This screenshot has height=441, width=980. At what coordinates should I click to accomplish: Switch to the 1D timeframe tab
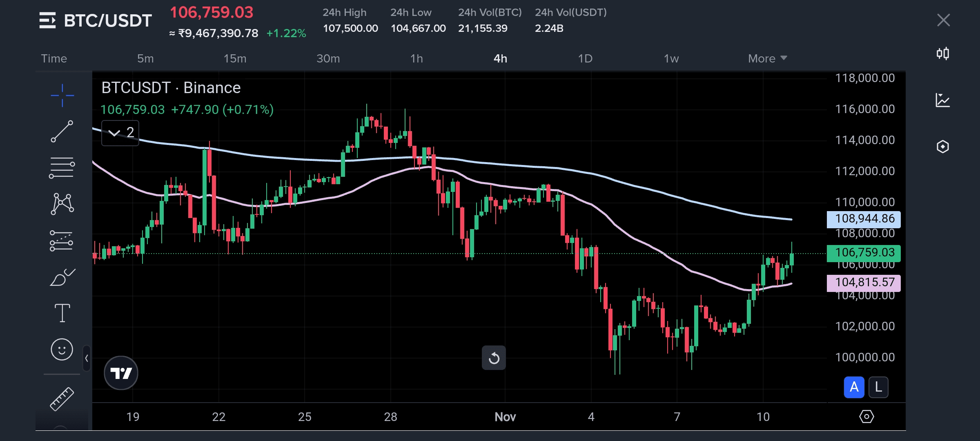tap(585, 58)
